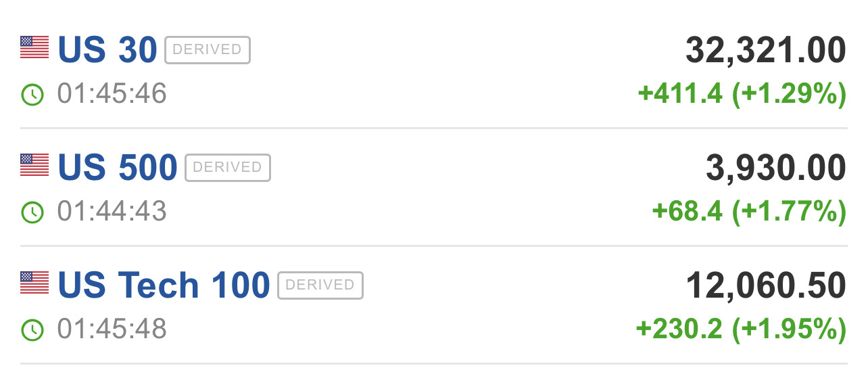Open the US 500 index link
This screenshot has height=368, width=868.
118,168
